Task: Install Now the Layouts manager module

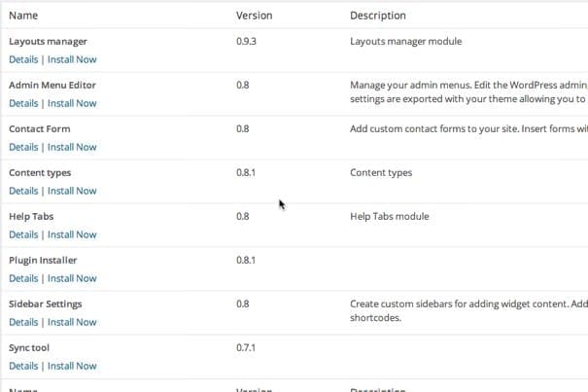Action: (72, 59)
